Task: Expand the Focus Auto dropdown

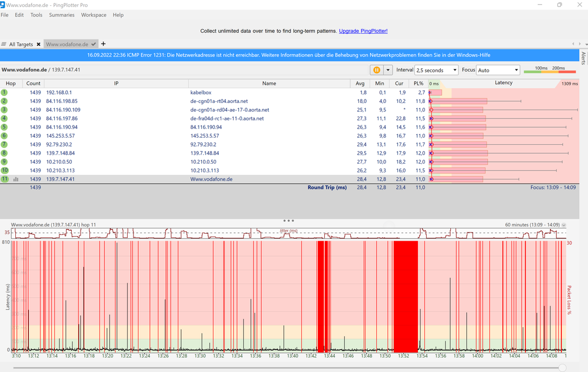Action: tap(498, 70)
